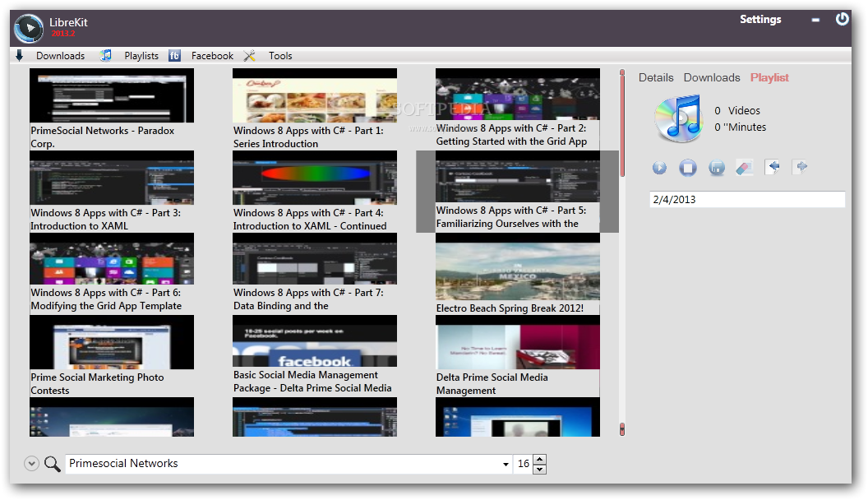Viewport: 868px width, 500px height.
Task: Click the video results vertical scrollbar
Action: pos(622,252)
